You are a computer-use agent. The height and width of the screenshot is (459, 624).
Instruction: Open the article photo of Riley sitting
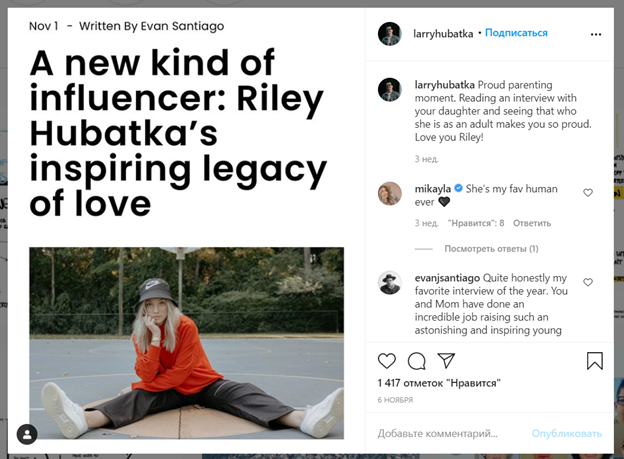[x=186, y=343]
